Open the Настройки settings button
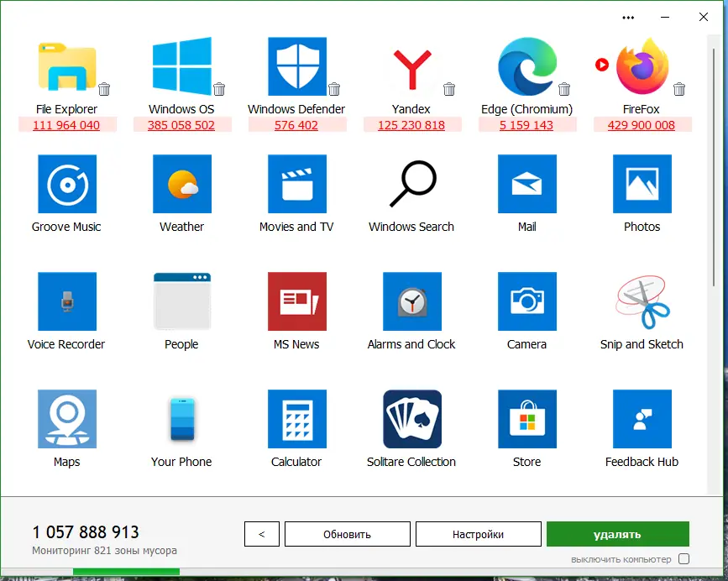The height and width of the screenshot is (581, 728). click(x=479, y=534)
